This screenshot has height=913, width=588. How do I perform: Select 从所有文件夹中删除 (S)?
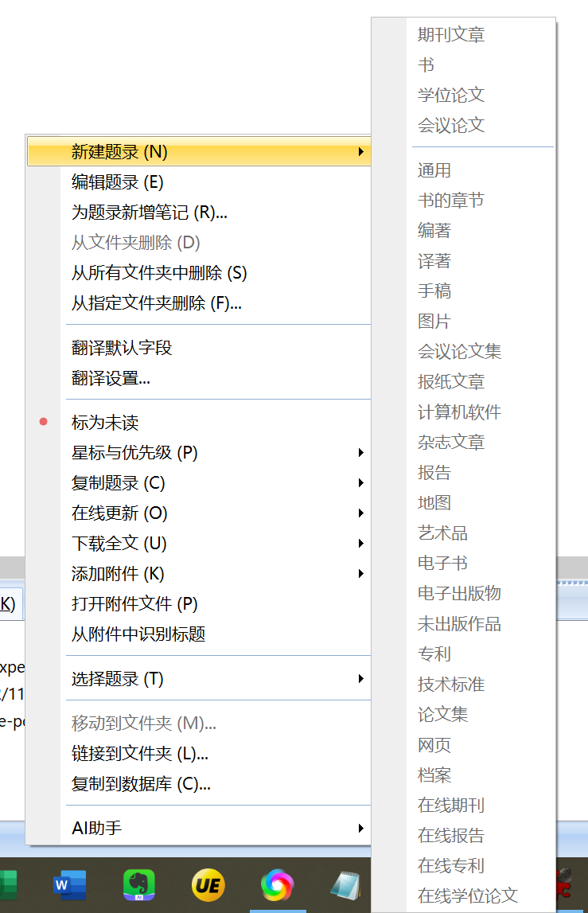pyautogui.click(x=159, y=273)
